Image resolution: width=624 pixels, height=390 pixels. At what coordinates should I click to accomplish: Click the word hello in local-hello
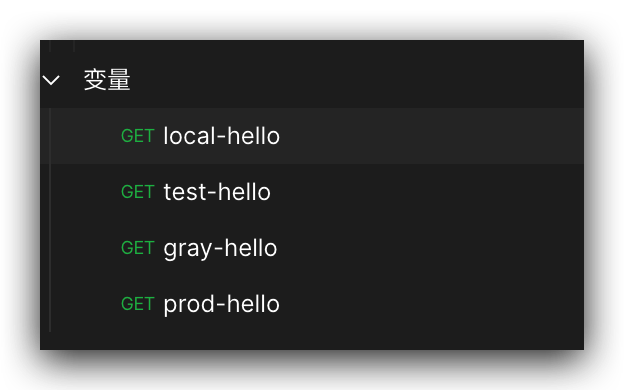(254, 136)
